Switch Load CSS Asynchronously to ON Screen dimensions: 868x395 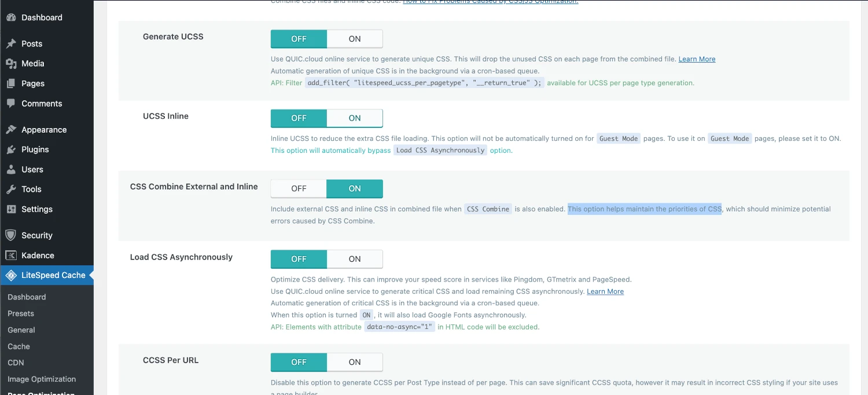point(355,259)
